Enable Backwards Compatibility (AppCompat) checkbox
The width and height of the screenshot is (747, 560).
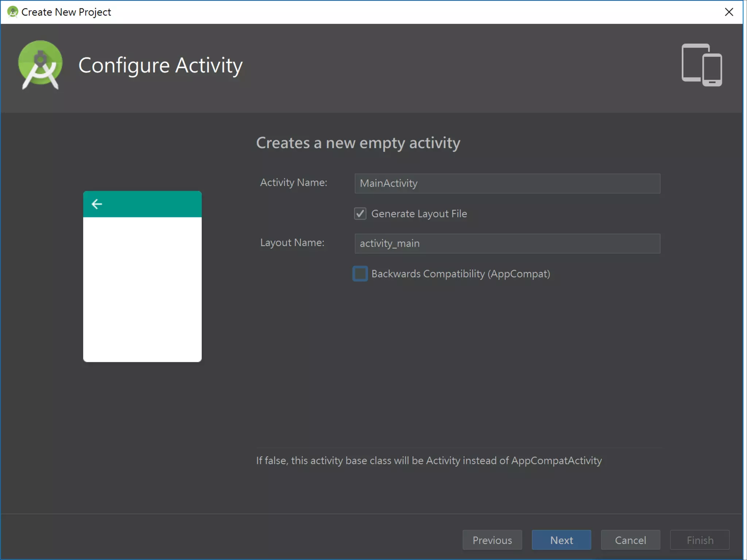(x=360, y=274)
